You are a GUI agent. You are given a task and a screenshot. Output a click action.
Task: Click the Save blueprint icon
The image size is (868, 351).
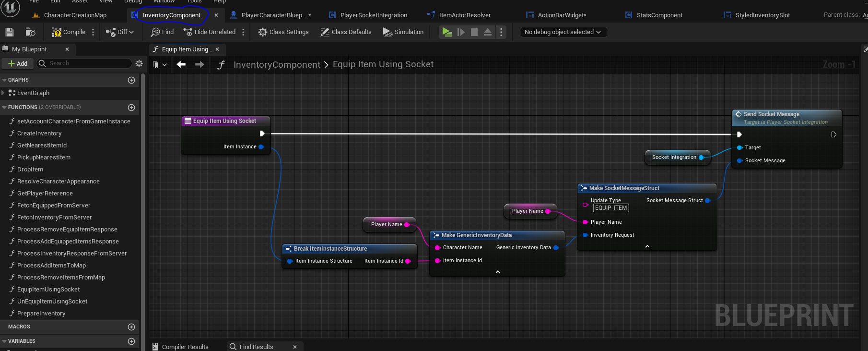click(10, 32)
